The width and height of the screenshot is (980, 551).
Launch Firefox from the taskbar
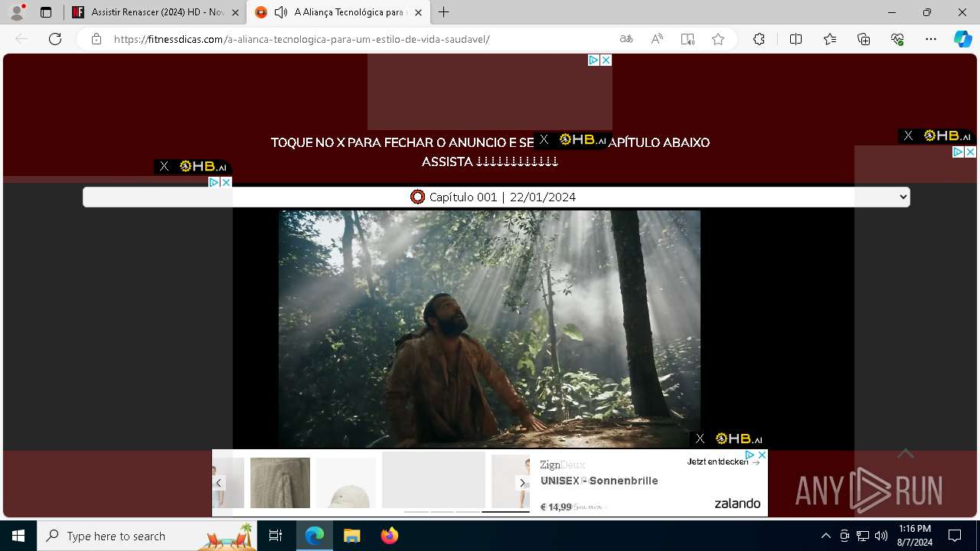point(389,536)
